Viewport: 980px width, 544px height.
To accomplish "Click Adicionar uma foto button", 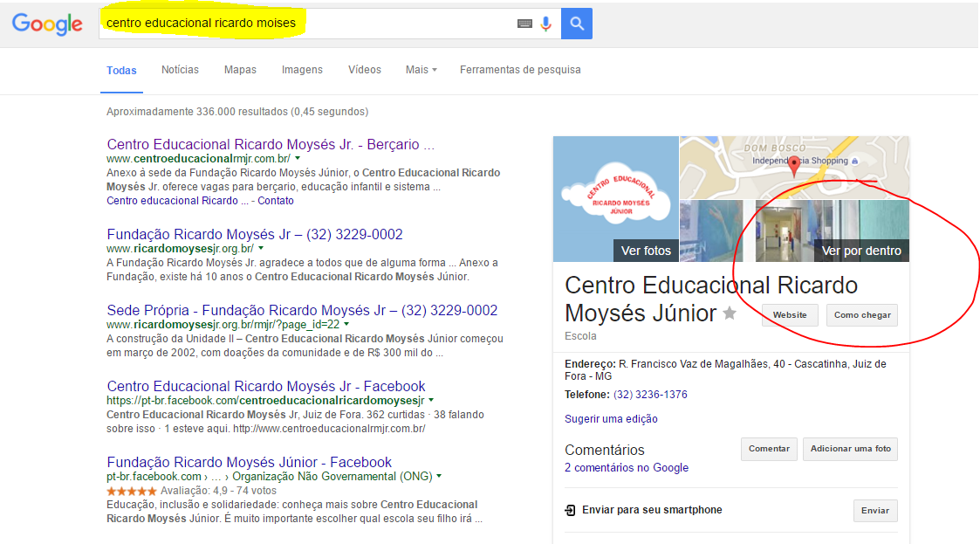I will tap(850, 449).
